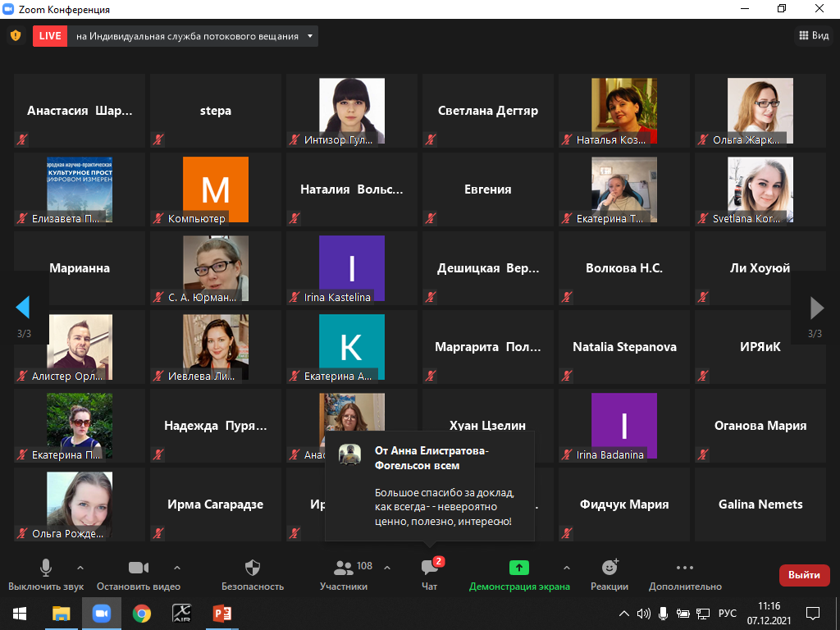Select the Irina Badanina purple tile
This screenshot has width=840, height=630.
624,426
